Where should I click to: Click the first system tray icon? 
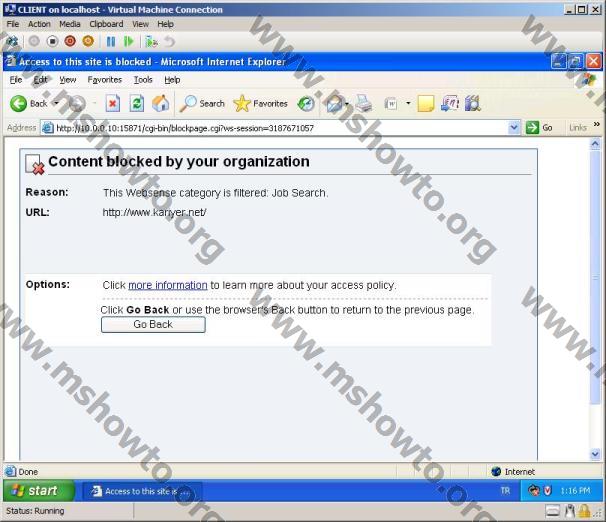pyautogui.click(x=534, y=491)
